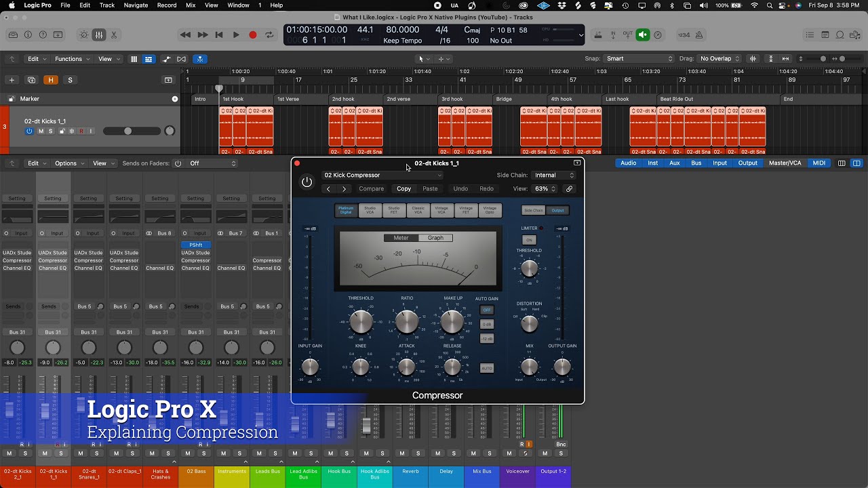The width and height of the screenshot is (868, 488).
Task: Open the Inspector info icon
Action: click(28, 35)
